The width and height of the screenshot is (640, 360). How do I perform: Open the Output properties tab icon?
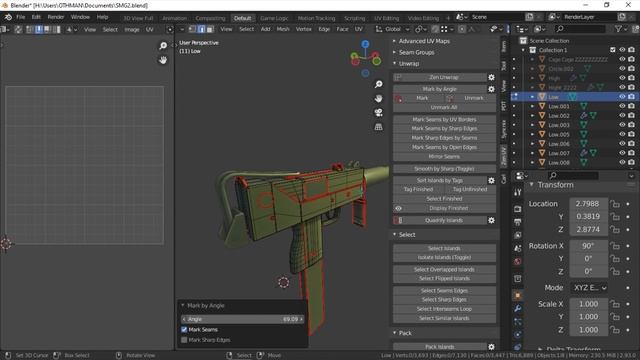[518, 222]
